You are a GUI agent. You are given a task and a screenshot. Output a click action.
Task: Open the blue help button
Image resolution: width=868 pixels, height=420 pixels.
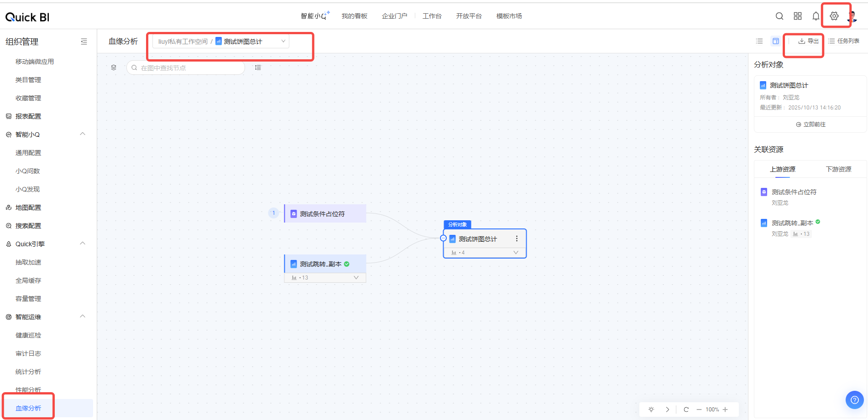click(854, 400)
